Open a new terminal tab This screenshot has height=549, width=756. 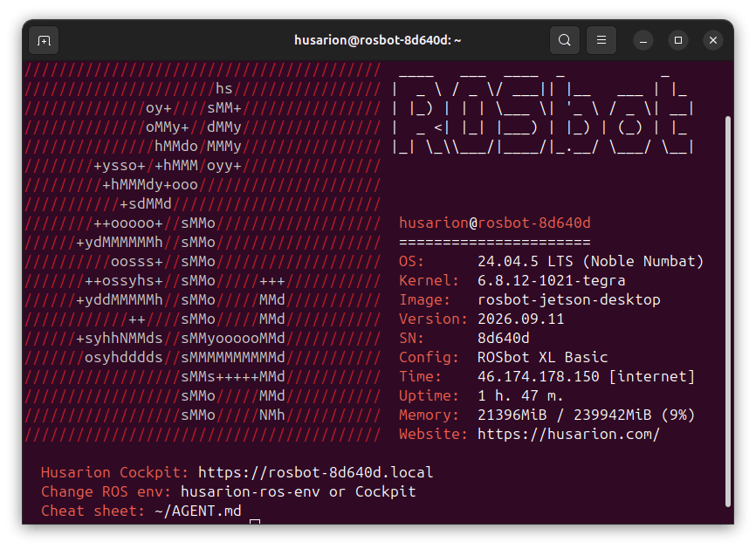click(44, 40)
